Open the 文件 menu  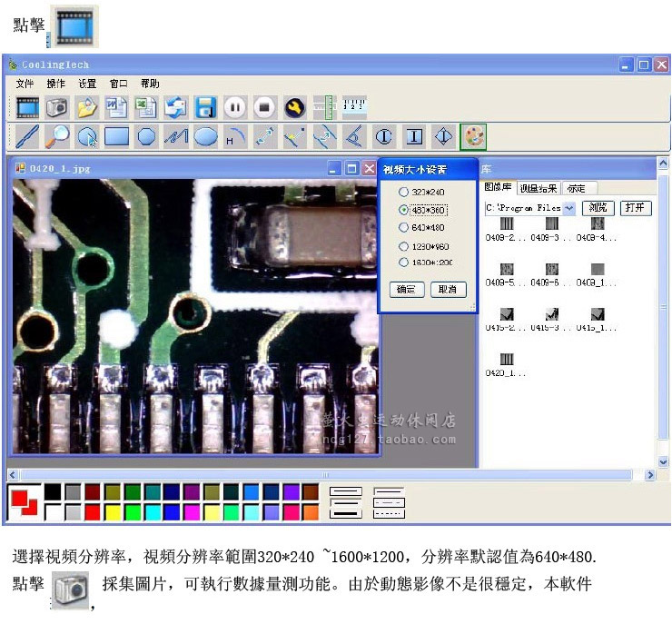pyautogui.click(x=25, y=84)
